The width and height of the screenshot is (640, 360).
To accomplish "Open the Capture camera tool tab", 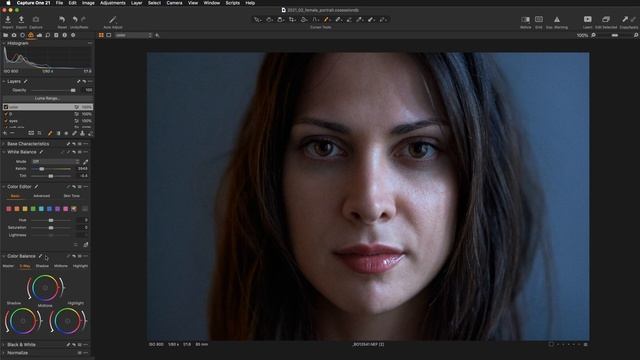I will click(x=14, y=36).
